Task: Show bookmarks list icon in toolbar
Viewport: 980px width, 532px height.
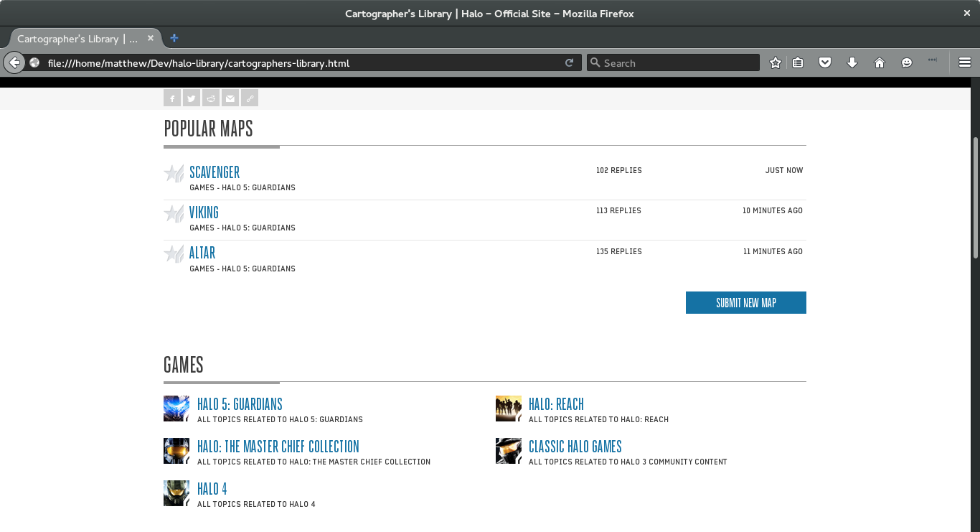Action: (798, 62)
